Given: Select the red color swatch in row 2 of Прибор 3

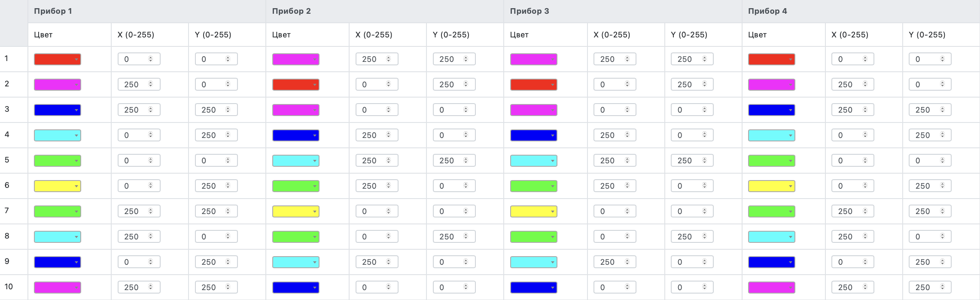Looking at the screenshot, I should click(533, 85).
